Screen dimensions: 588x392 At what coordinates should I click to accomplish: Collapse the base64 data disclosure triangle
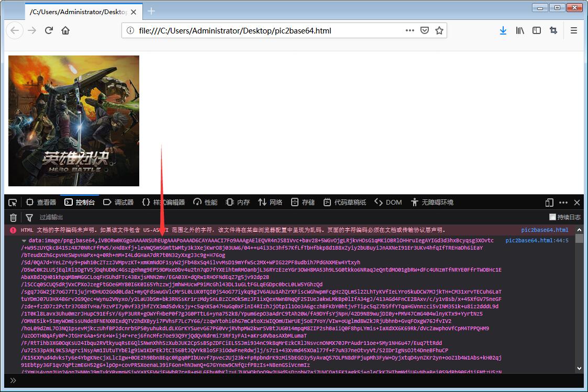[x=24, y=241]
